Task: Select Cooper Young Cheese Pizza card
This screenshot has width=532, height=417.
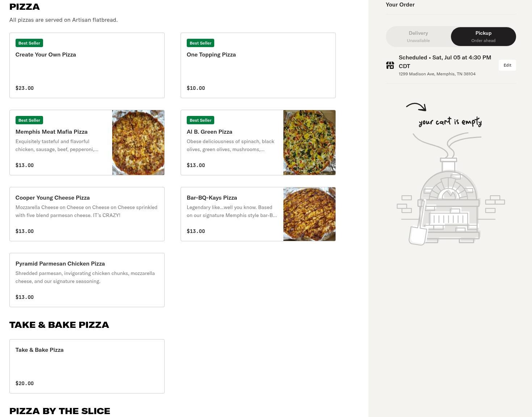Action: pos(87,214)
